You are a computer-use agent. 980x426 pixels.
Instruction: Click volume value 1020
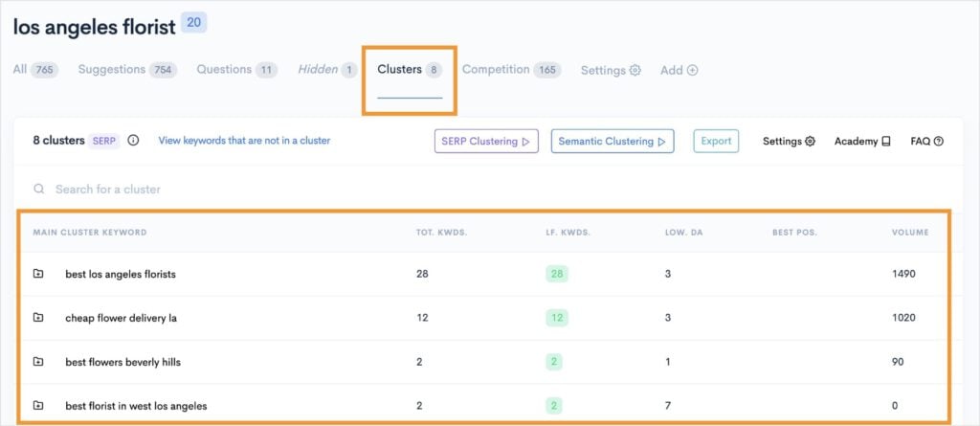[903, 318]
